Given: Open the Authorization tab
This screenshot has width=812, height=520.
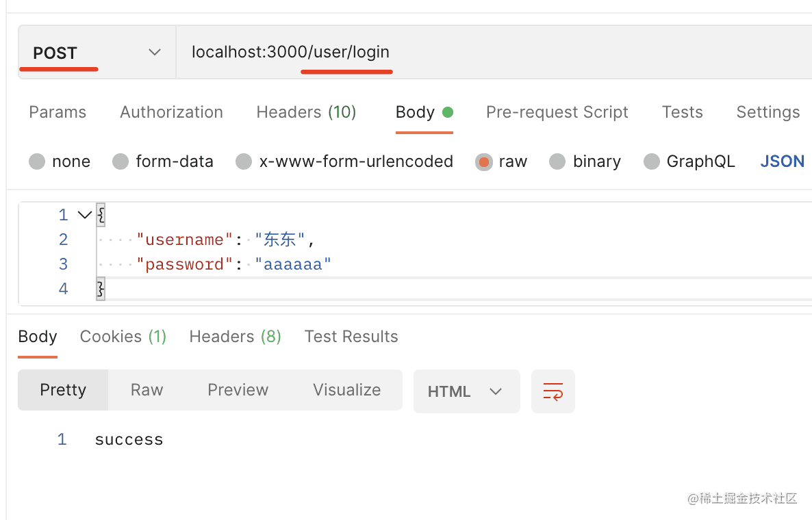Looking at the screenshot, I should click(171, 112).
